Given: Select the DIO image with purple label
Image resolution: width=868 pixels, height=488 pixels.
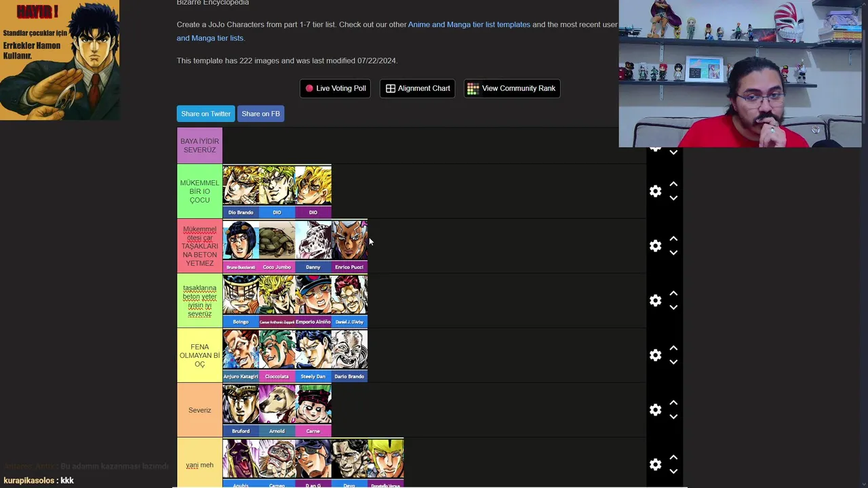Looking at the screenshot, I should [x=313, y=191].
